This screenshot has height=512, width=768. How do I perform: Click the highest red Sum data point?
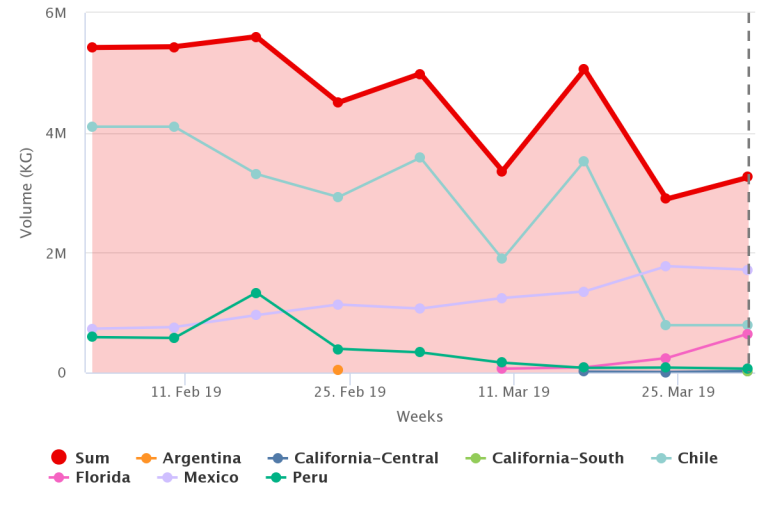(x=256, y=37)
